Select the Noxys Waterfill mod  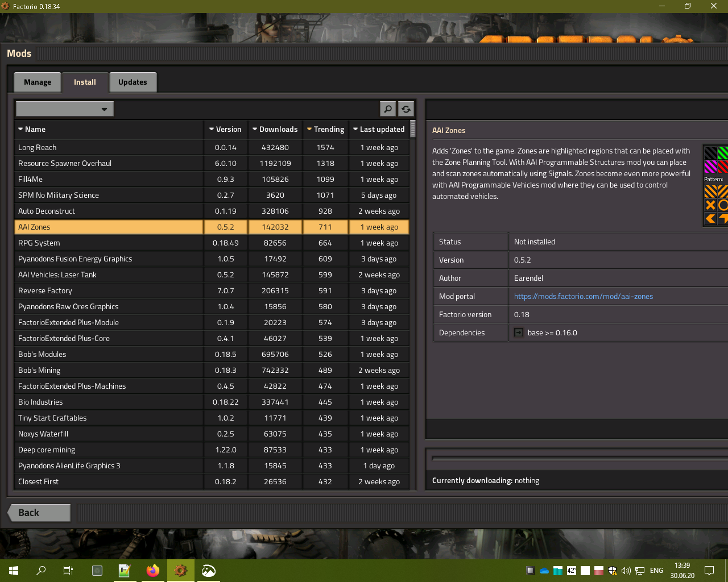212,434
